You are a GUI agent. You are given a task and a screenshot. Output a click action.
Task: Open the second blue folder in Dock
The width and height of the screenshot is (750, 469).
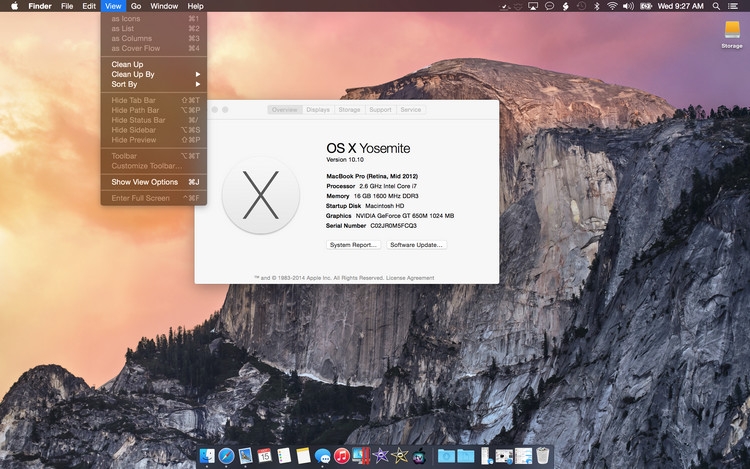[465, 456]
